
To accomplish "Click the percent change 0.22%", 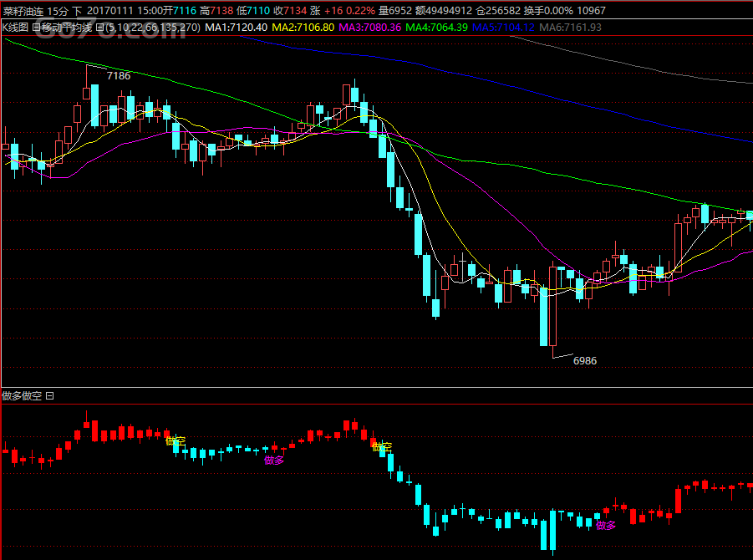I will coord(361,11).
